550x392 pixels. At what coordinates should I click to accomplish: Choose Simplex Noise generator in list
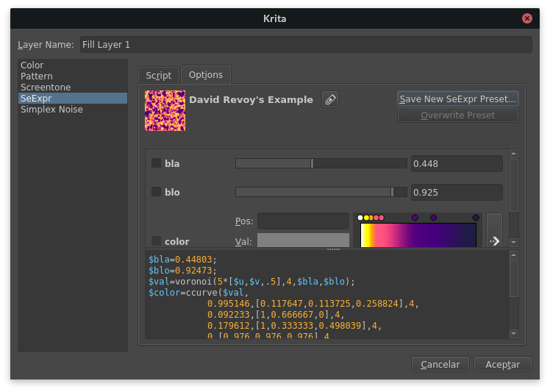(x=51, y=110)
